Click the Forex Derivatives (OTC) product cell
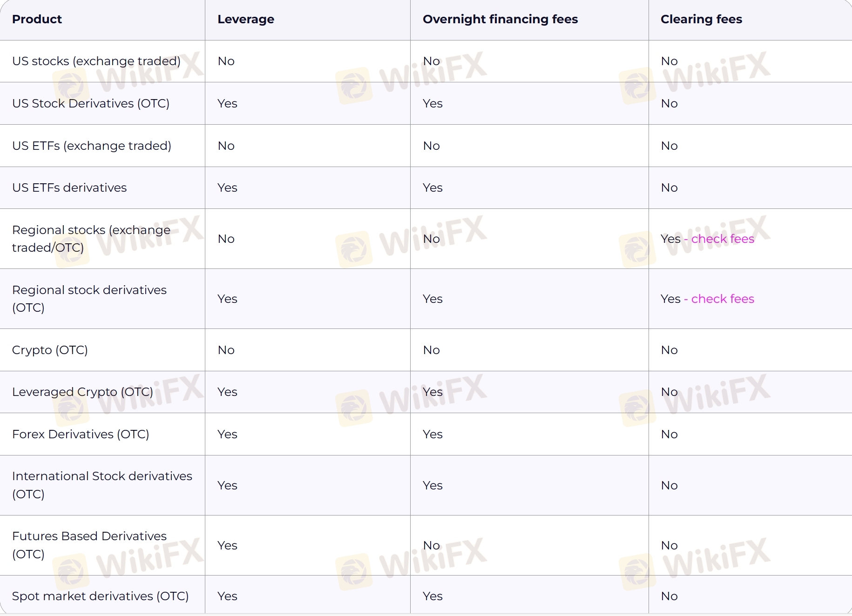Viewport: 852px width, 616px height. 81,434
